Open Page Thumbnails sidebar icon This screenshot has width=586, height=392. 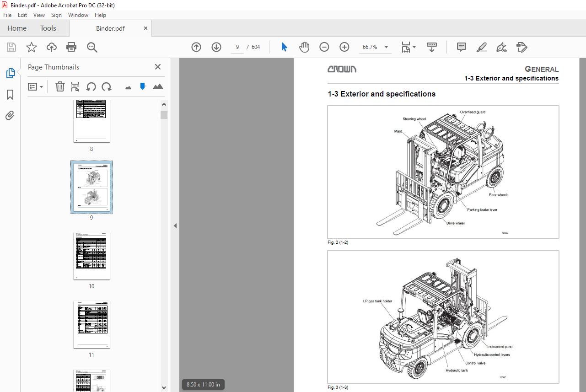coord(10,73)
